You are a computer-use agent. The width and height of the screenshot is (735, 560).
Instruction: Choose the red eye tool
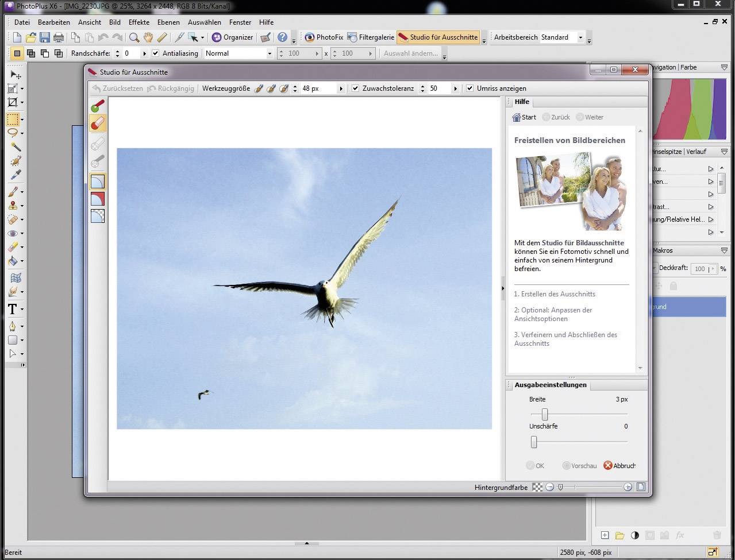coord(13,233)
